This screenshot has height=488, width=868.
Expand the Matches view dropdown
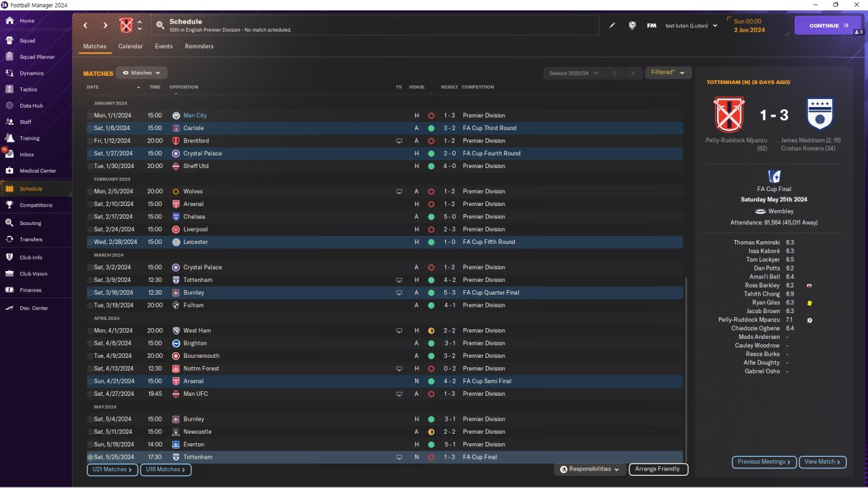[x=142, y=73]
